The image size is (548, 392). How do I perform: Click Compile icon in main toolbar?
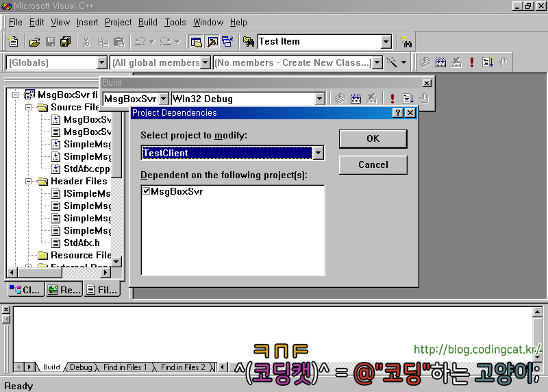pos(425,62)
